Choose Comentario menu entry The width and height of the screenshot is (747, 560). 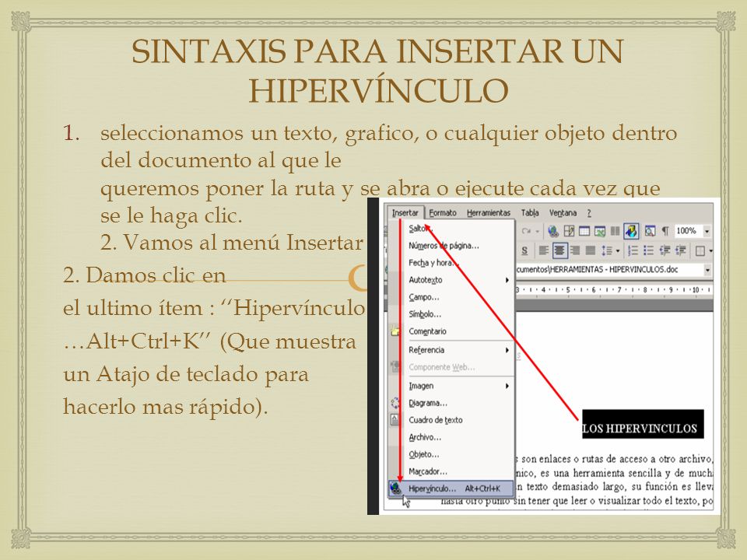[x=451, y=331]
